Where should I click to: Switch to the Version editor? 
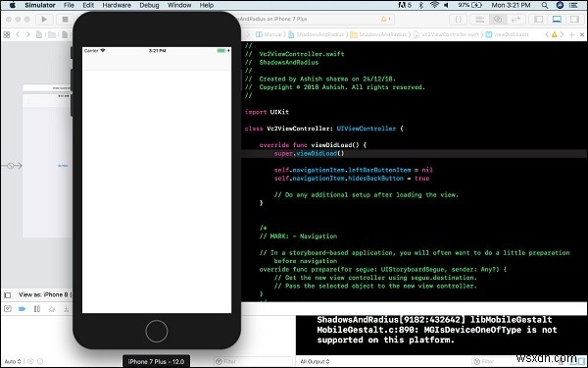tap(516, 20)
